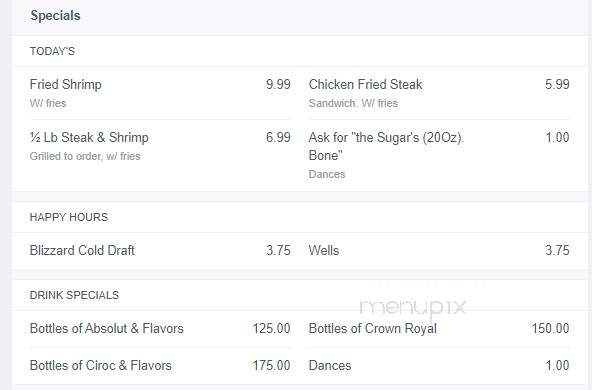Click the Chicken Fried Steak item
The width and height of the screenshot is (592, 390).
click(365, 84)
